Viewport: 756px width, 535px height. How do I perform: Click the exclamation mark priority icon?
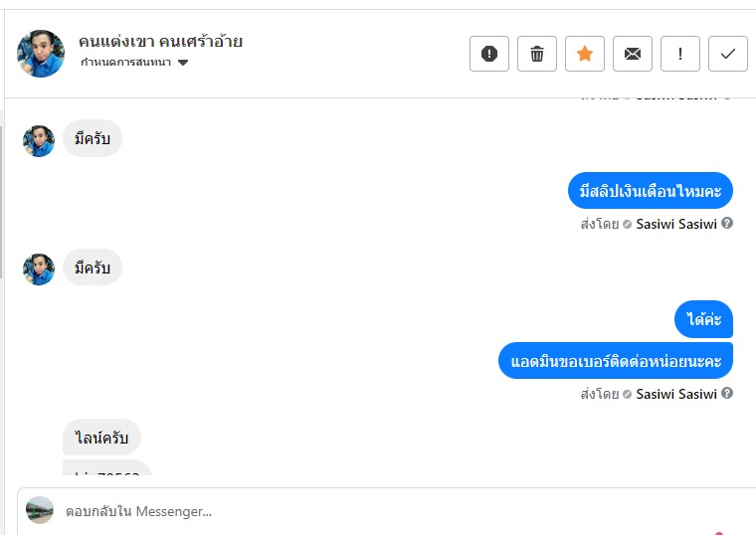pos(680,54)
